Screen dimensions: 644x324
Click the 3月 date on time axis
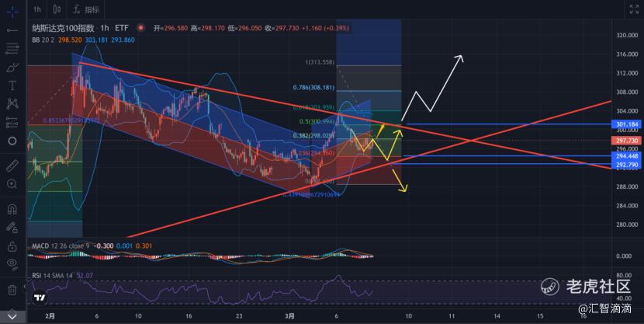289,315
